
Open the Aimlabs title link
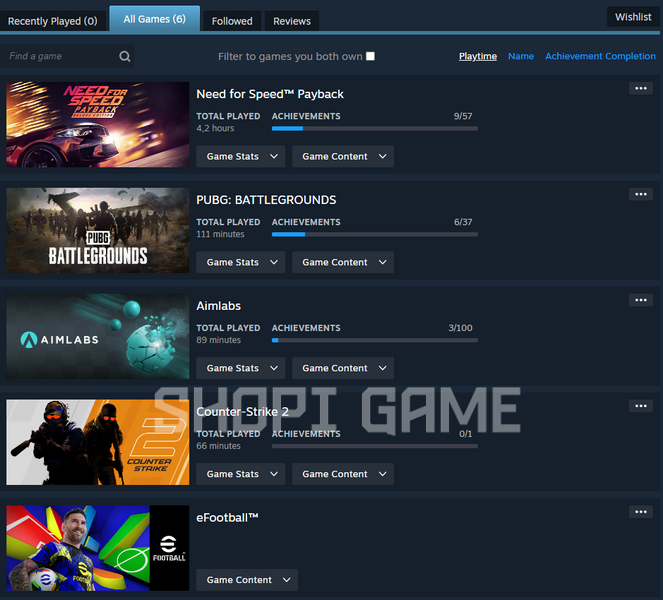[x=218, y=306]
